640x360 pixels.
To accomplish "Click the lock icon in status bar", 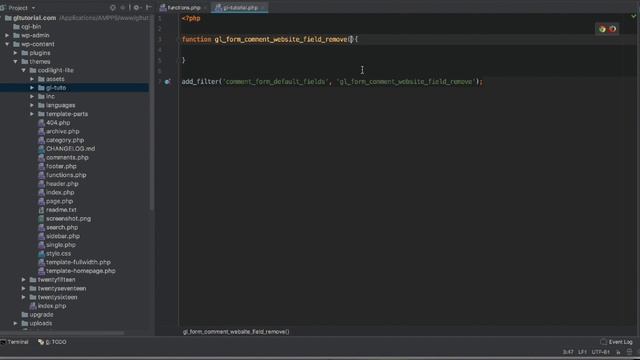I will click(618, 352).
